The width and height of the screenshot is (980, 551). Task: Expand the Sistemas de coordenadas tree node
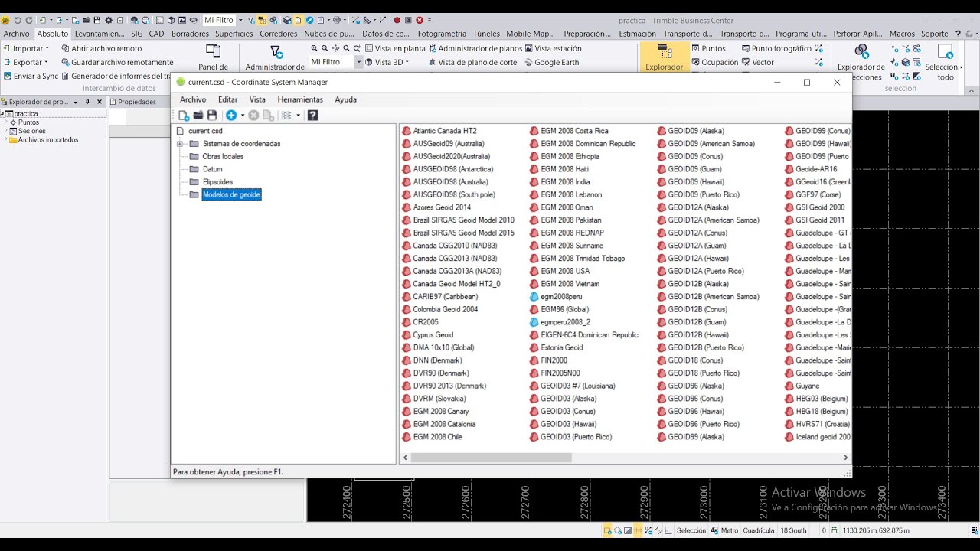point(179,144)
